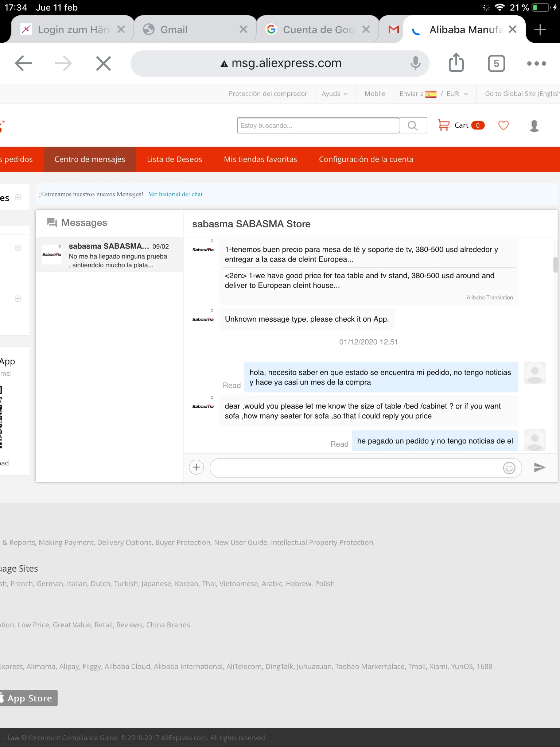The width and height of the screenshot is (560, 747).
Task: Open the Intellectual Property Protection link
Action: [322, 542]
